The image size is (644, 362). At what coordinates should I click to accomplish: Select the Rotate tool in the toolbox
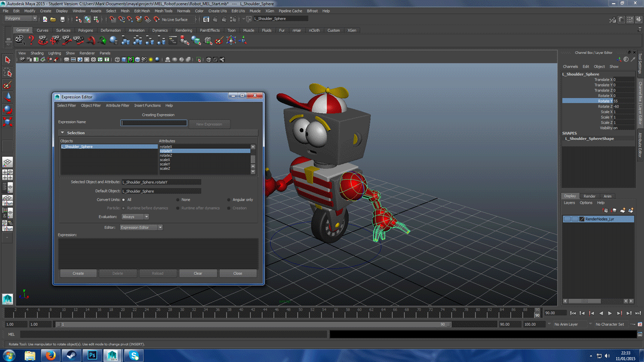click(7, 110)
